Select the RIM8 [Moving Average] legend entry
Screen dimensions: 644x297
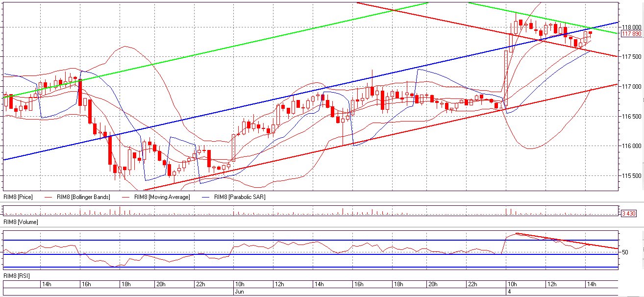(x=163, y=197)
